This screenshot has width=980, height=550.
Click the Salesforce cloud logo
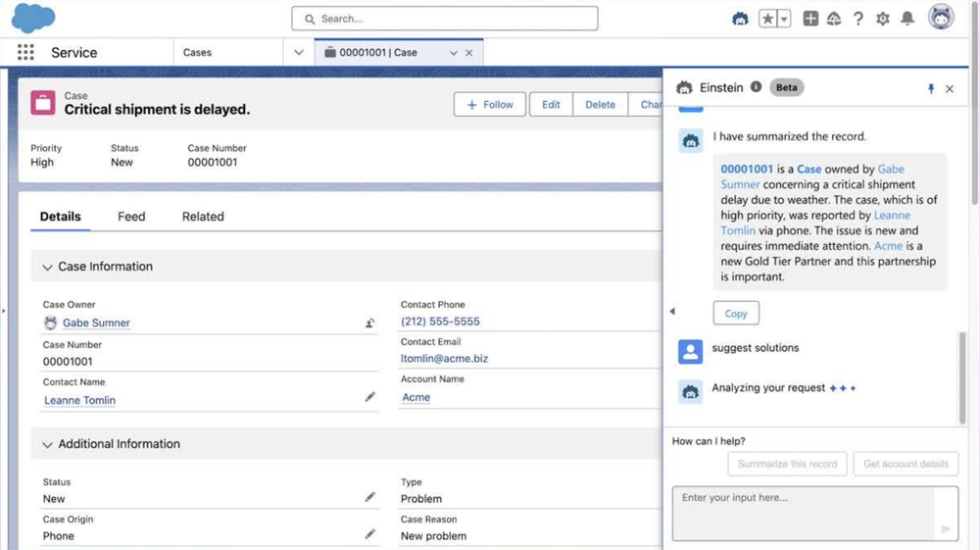(33, 18)
